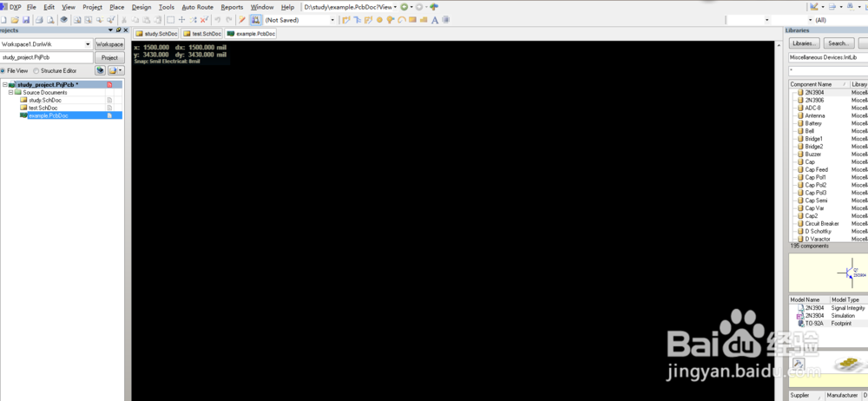Place a Pad on the board

coord(380,20)
